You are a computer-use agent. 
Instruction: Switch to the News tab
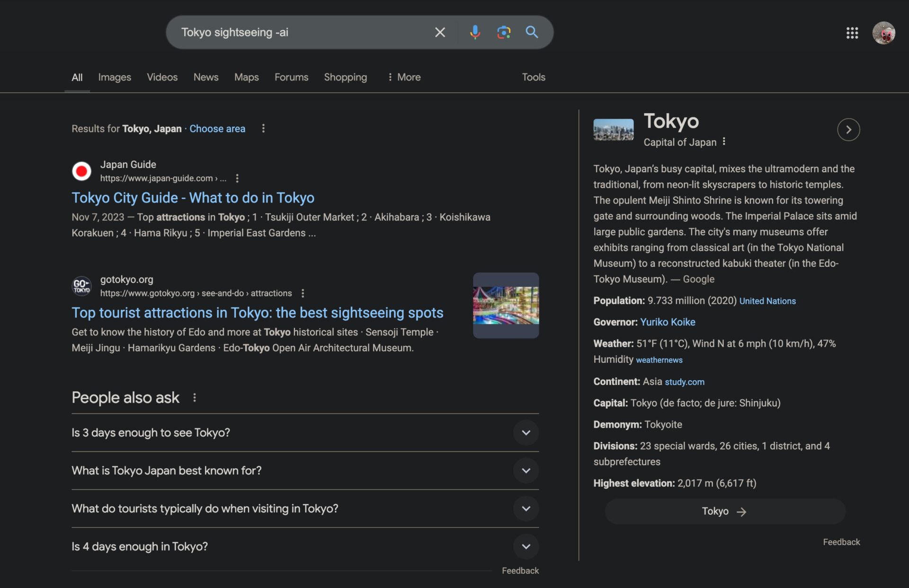206,77
